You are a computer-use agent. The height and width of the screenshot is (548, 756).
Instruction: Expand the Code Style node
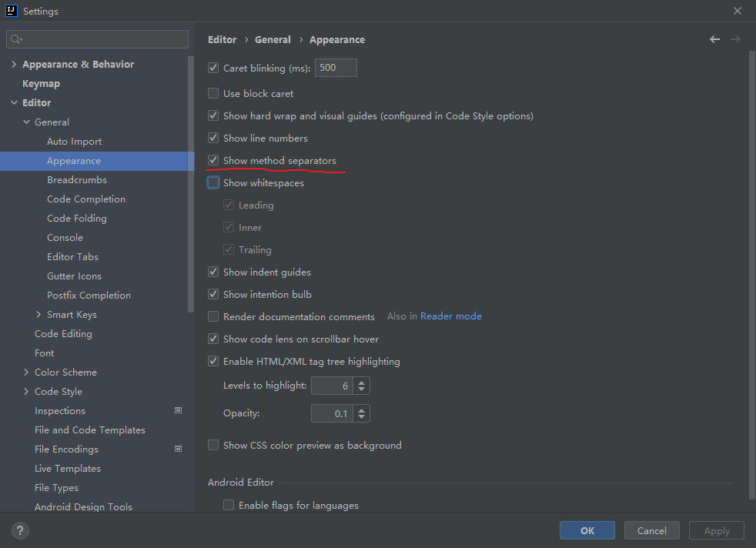[x=27, y=391]
